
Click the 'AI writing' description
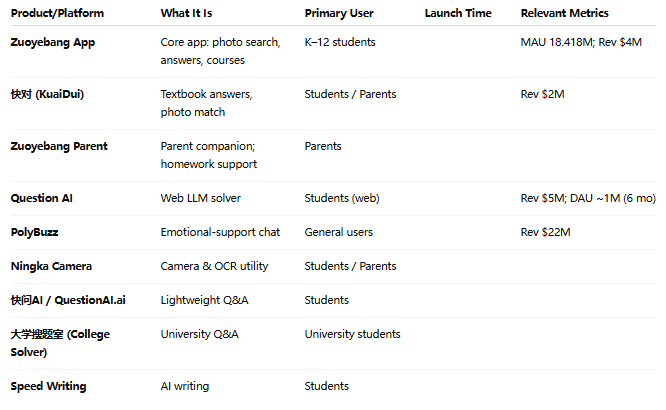click(x=185, y=386)
